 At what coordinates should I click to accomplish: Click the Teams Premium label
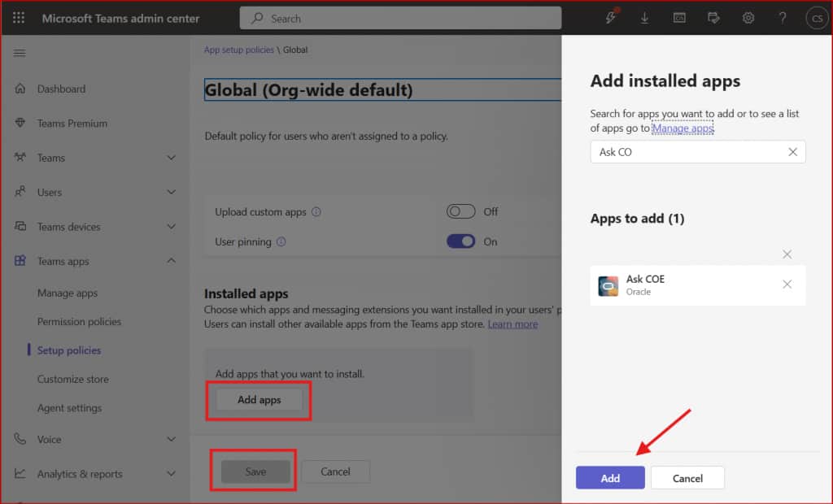click(x=72, y=124)
